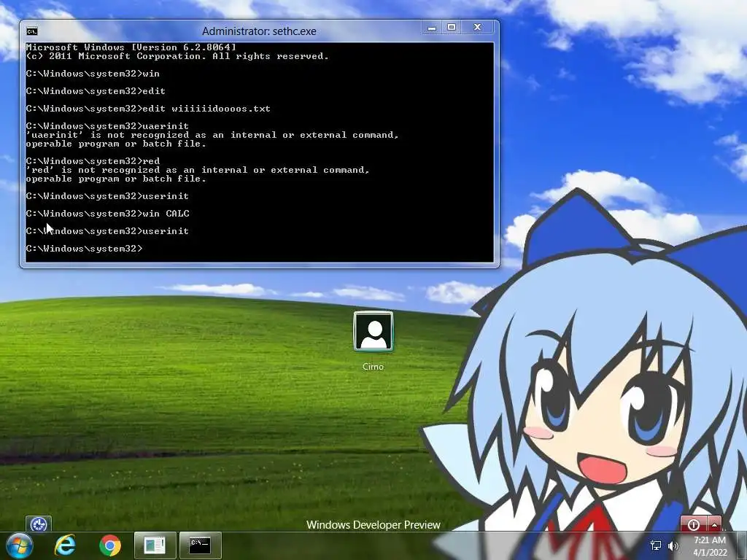Viewport: 747px width, 560px height.
Task: Click the Microsoft Windows version line
Action: (x=131, y=47)
